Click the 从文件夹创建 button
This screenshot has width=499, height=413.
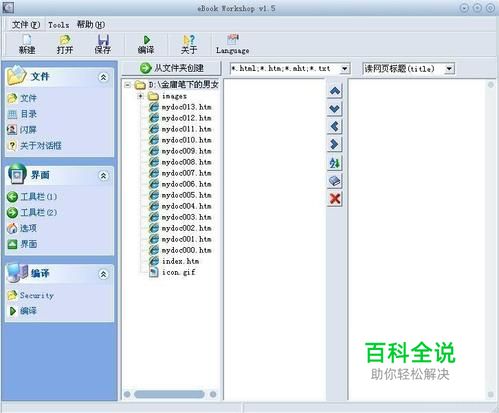(x=172, y=68)
